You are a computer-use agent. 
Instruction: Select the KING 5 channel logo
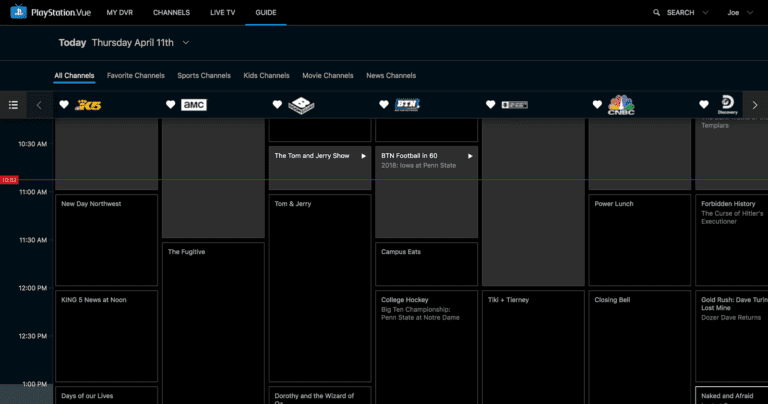(87, 105)
